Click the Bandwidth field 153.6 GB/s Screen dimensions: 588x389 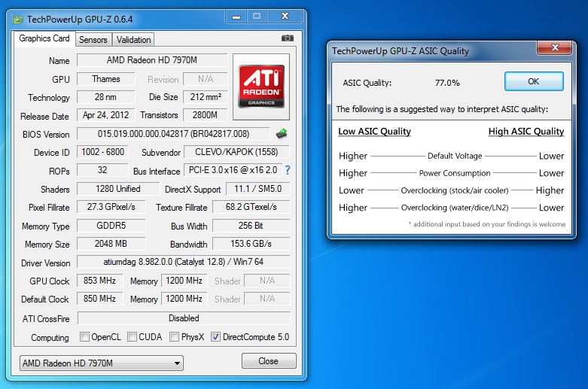coord(251,244)
